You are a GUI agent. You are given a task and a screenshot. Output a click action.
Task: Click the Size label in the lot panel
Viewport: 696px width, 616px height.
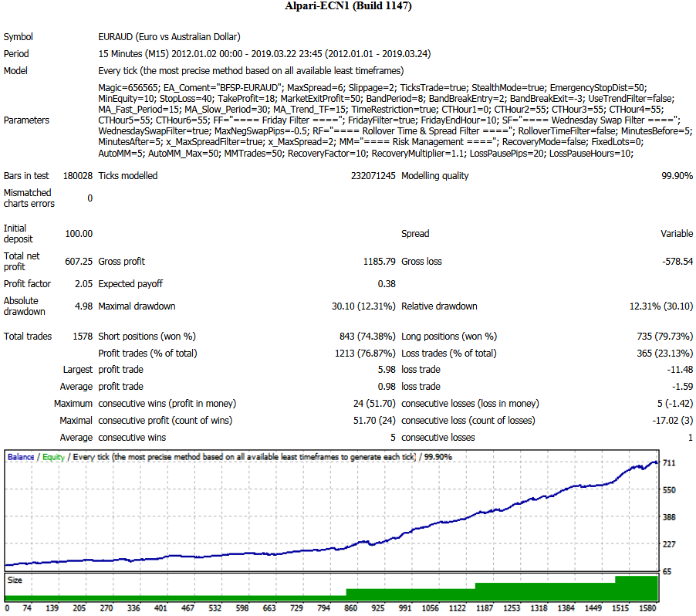tap(15, 580)
